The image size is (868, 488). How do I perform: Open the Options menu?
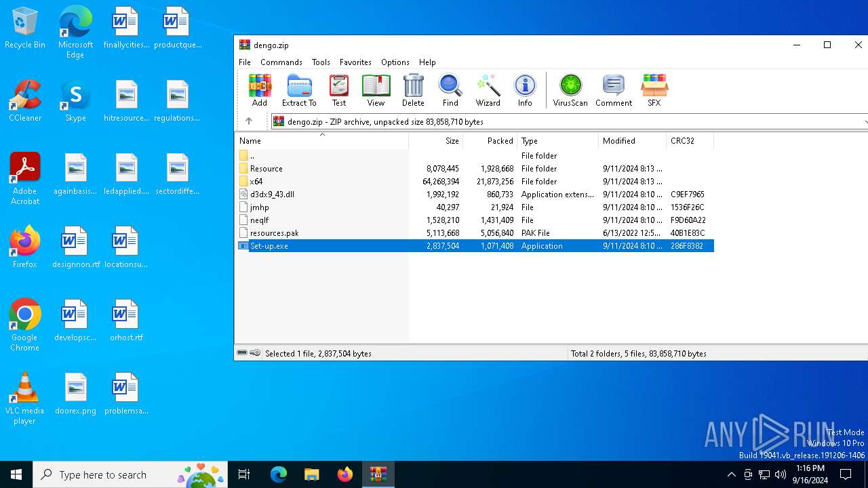point(395,62)
